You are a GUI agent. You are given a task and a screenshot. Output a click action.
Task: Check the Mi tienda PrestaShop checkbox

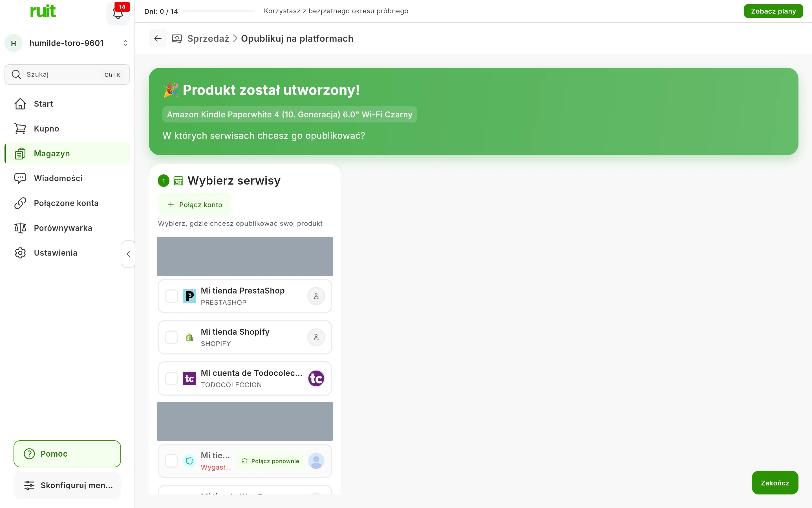click(x=171, y=296)
